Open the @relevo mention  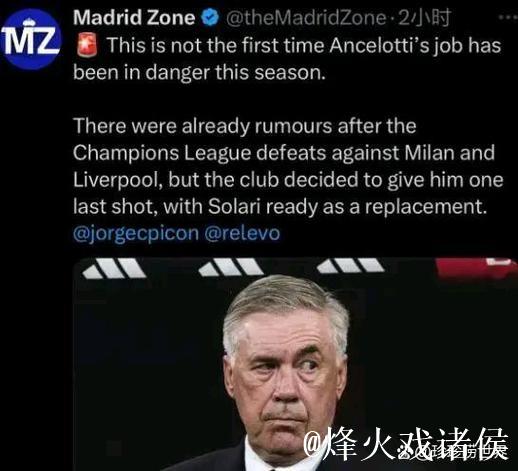click(242, 233)
